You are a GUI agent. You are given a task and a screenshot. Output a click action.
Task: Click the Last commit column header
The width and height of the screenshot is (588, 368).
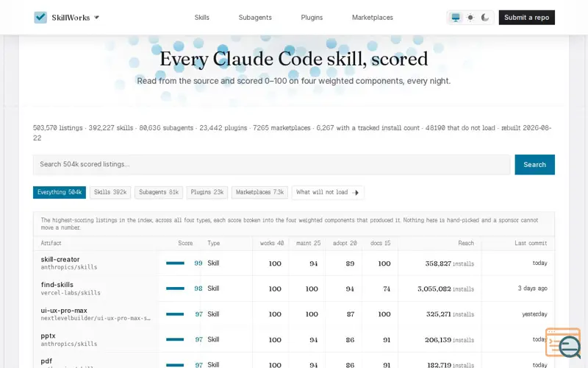pos(531,244)
